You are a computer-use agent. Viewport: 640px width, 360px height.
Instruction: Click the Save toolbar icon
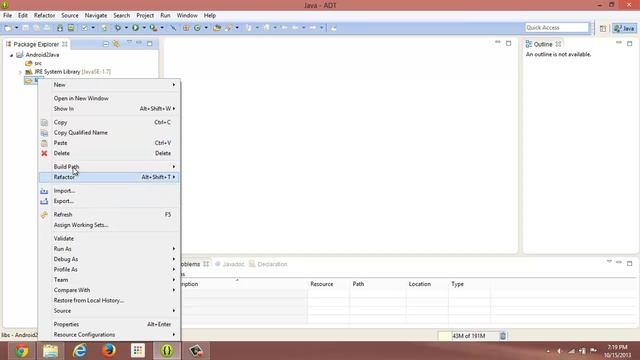click(x=25, y=28)
